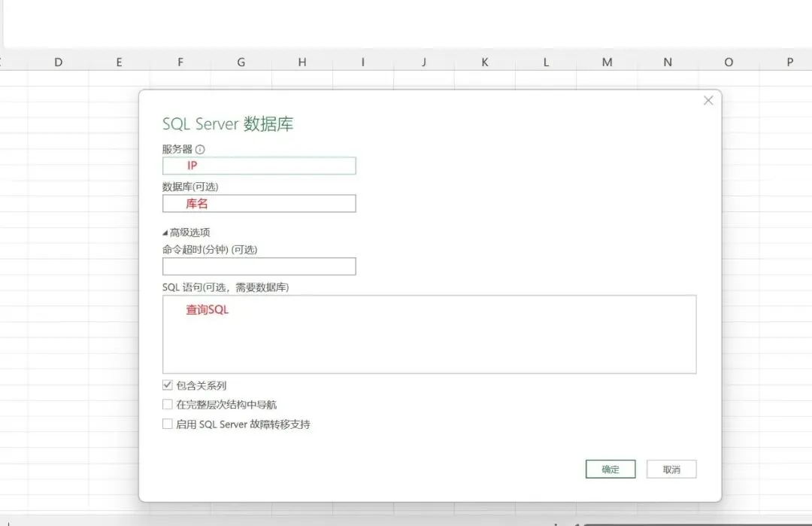Select column F header in spreadsheet
The image size is (812, 526).
(180, 62)
